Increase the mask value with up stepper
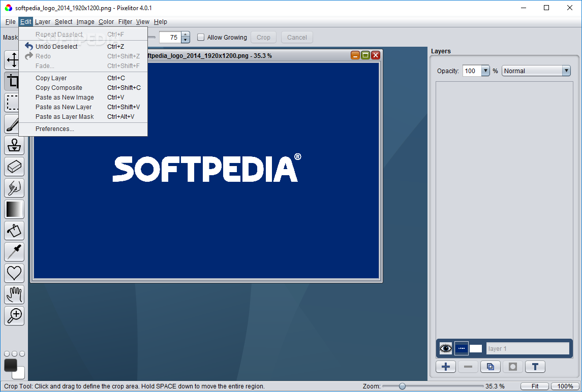Viewport: 582px width, 392px height. [185, 35]
